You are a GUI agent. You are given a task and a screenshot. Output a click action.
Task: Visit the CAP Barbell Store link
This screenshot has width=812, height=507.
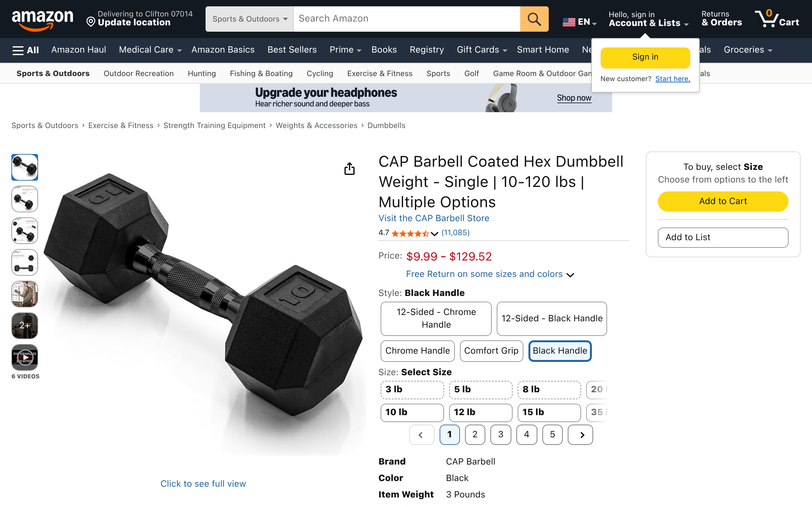(434, 218)
